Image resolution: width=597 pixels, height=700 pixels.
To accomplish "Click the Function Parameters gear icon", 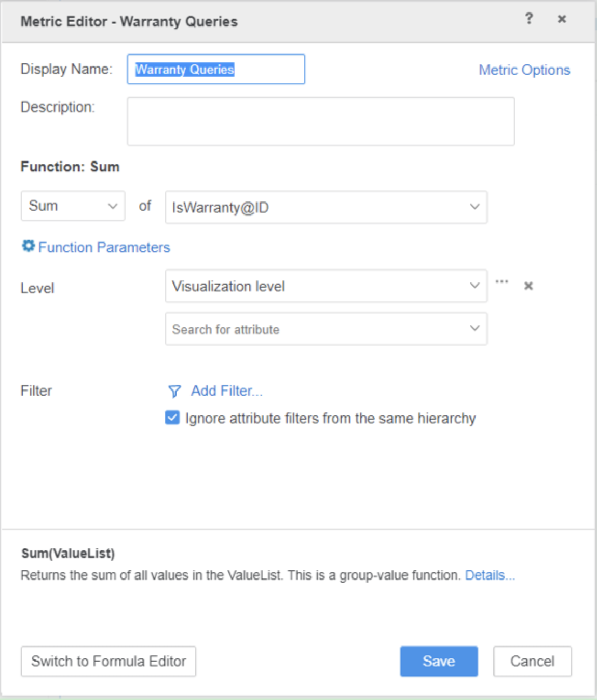I will [x=29, y=246].
